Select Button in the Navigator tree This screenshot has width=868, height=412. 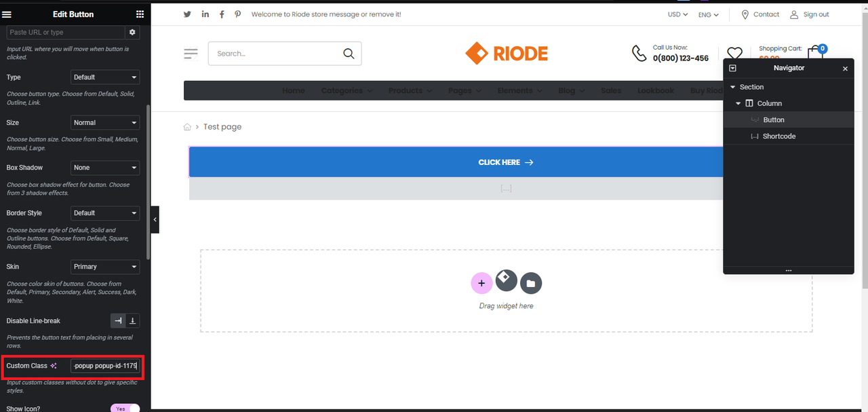point(788,119)
